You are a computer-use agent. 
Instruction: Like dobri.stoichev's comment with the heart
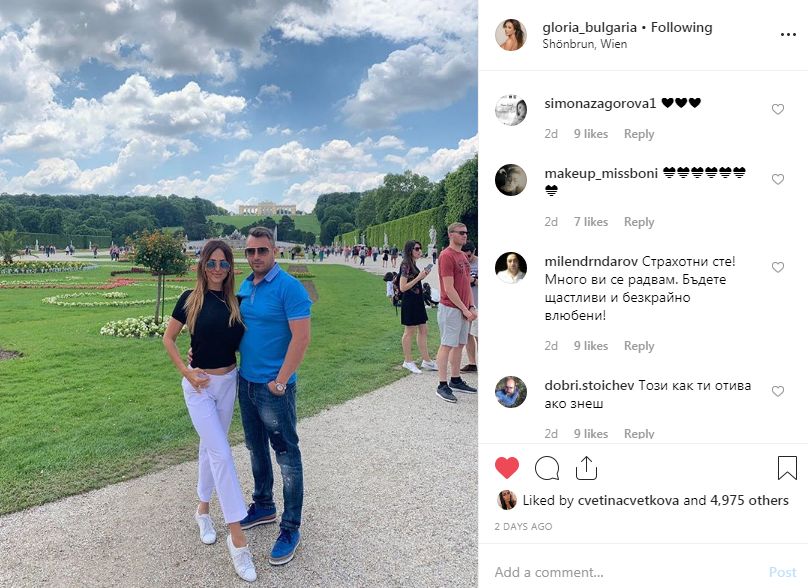coord(778,391)
